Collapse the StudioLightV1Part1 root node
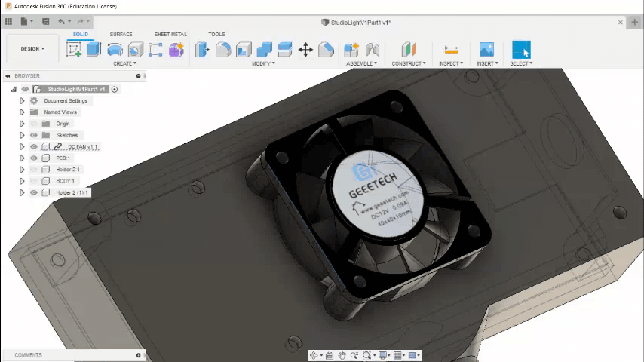Image resolution: width=644 pixels, height=362 pixels. tap(14, 89)
